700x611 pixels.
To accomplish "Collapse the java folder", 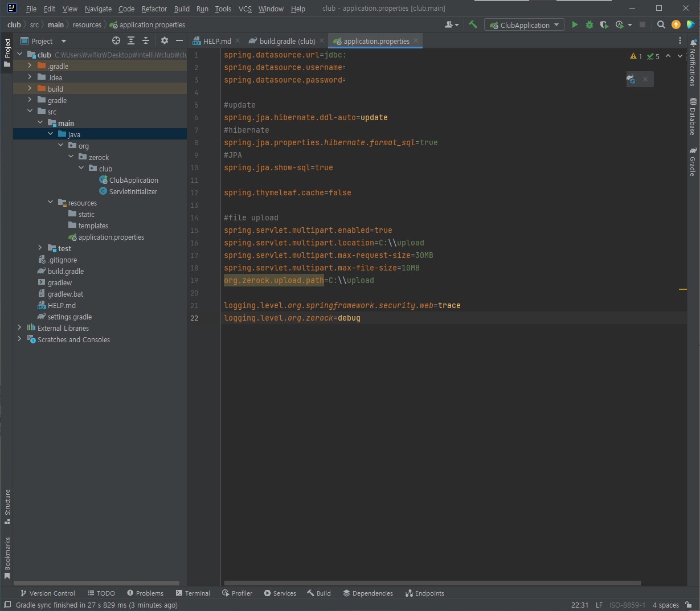I will click(50, 134).
